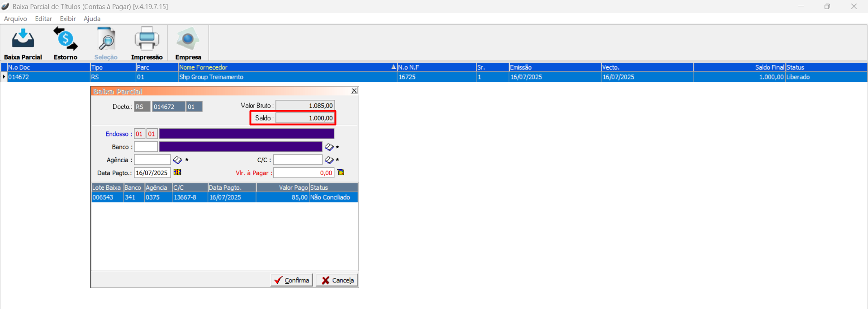
Task: Open the Impressão printer tool
Action: (147, 43)
